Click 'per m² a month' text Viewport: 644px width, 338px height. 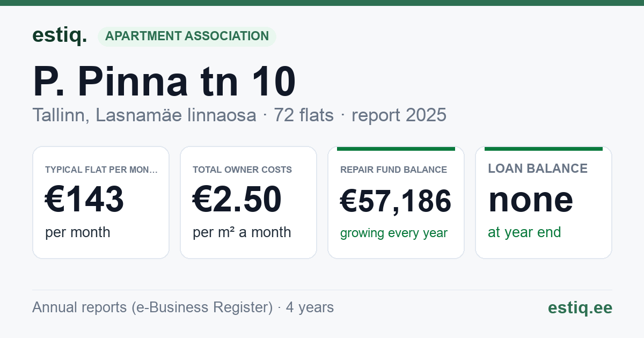pyautogui.click(x=241, y=232)
